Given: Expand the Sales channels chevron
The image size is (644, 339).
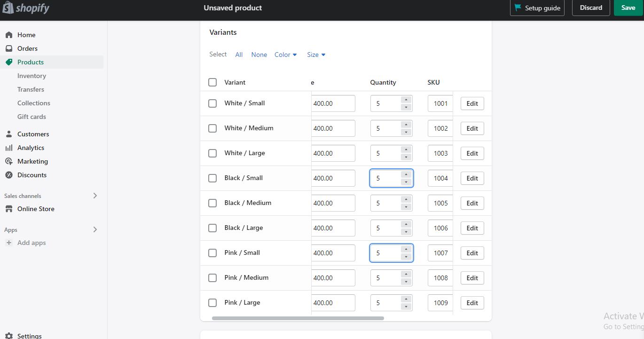Looking at the screenshot, I should (x=95, y=196).
